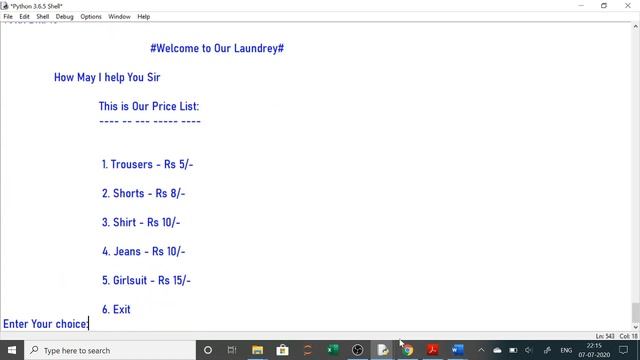640x360 pixels.
Task: Click the 'Col: 18' status bar entry
Action: coord(629,336)
